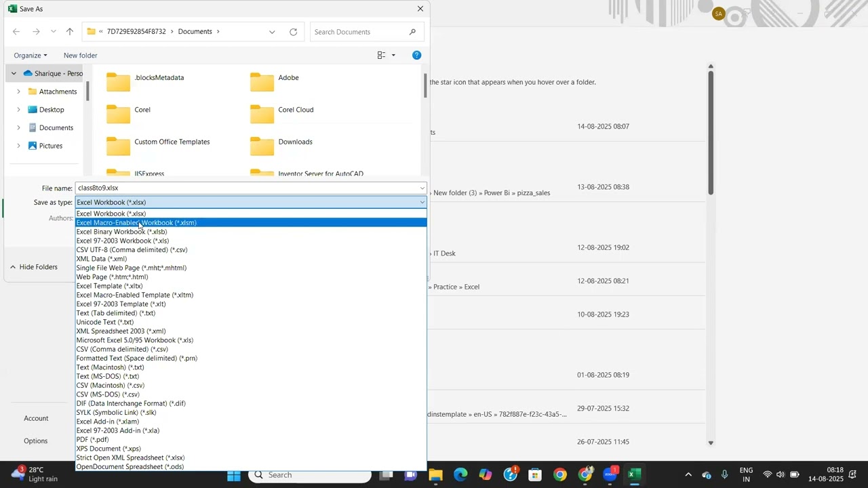Expand the Attachments folder node
This screenshot has height=488, width=868.
[18, 91]
